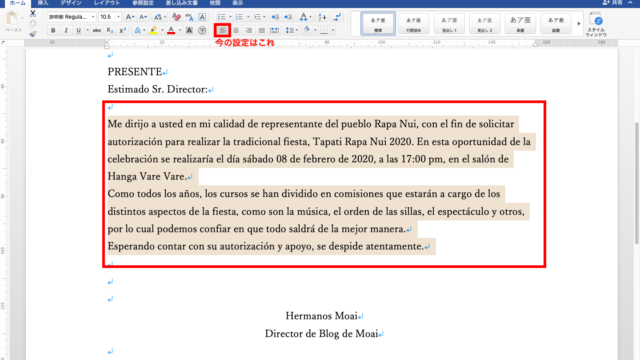640x360 pixels.
Task: Click the Paste clipboard icon
Action: point(12,19)
